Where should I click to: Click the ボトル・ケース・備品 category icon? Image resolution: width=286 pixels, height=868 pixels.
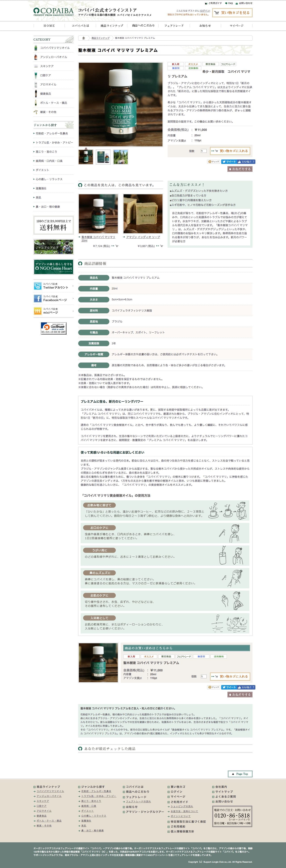coord(36,103)
